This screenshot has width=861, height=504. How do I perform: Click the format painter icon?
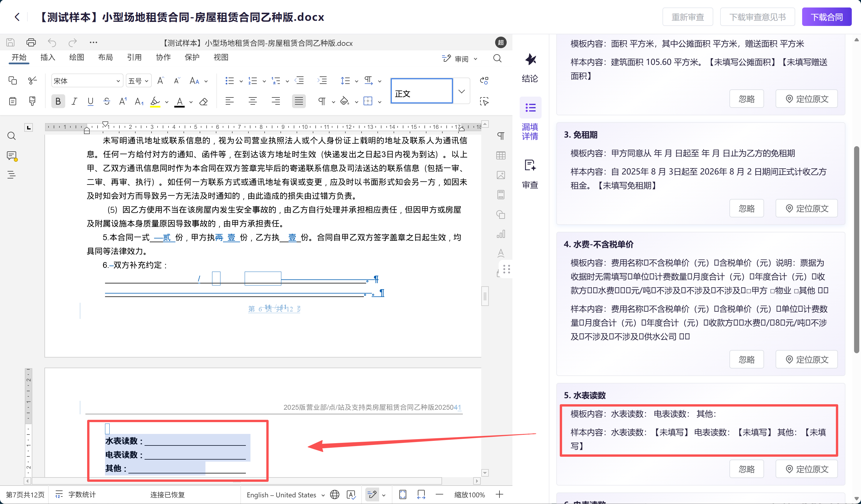point(32,101)
